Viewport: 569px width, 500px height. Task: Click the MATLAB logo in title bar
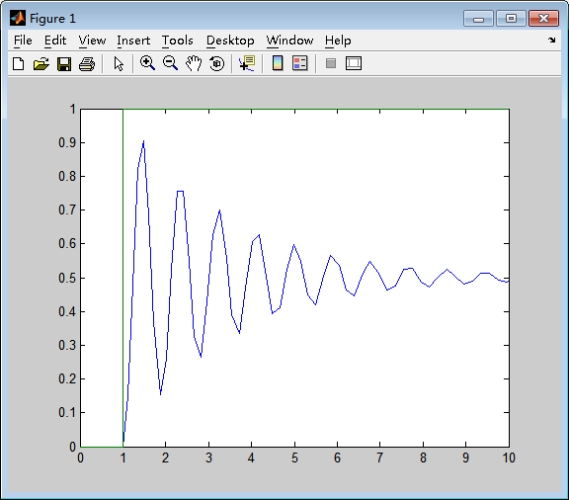pos(17,18)
